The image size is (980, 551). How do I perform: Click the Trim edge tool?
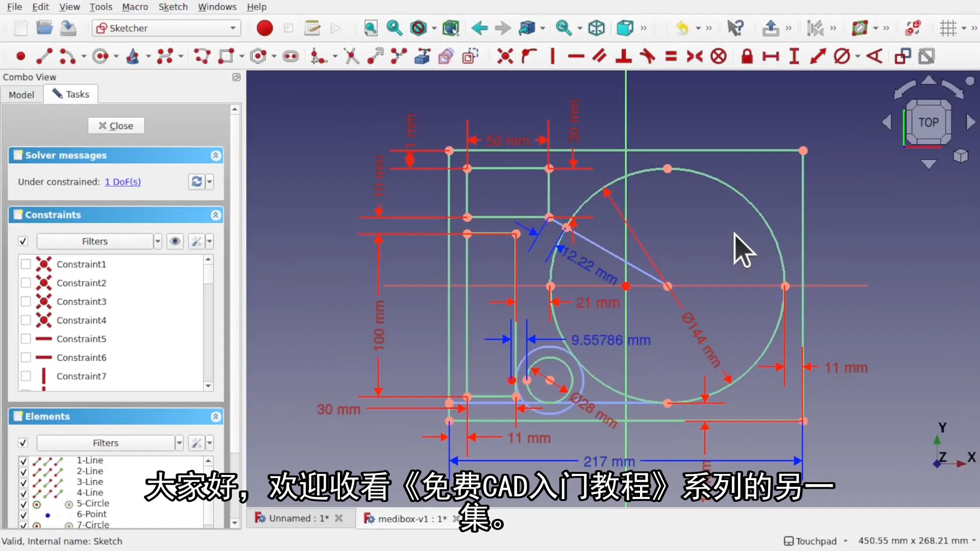tap(351, 56)
